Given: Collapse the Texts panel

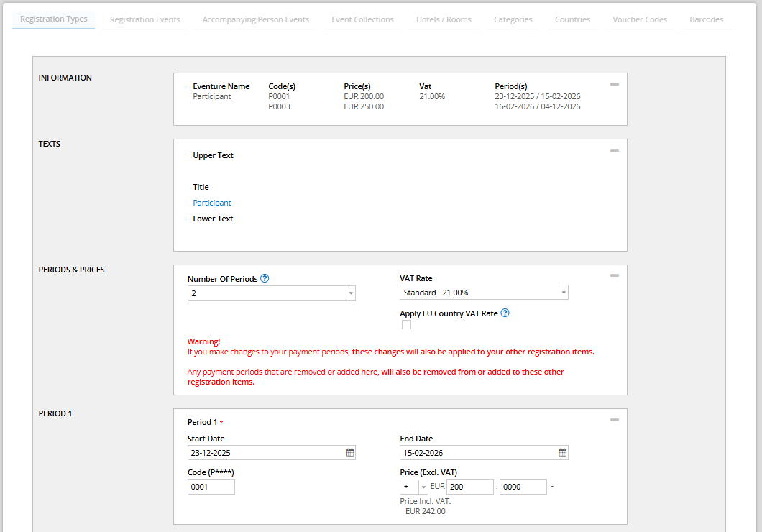Looking at the screenshot, I should (x=615, y=150).
